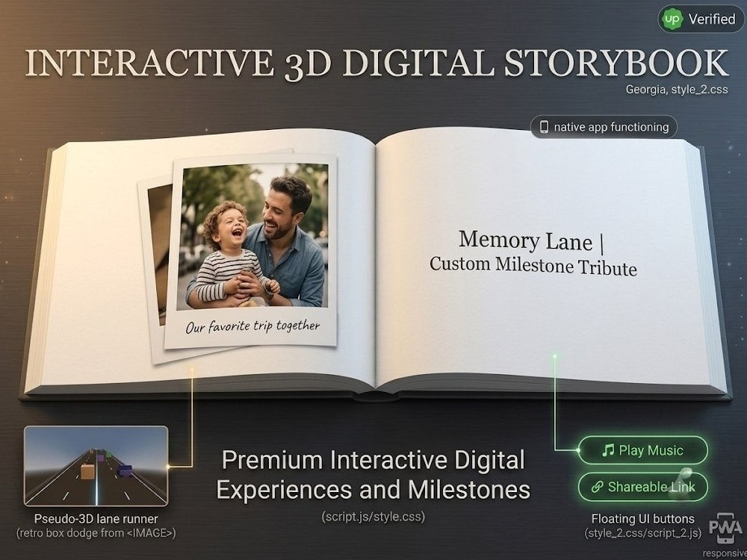Click the chain link icon in Shareable Link
The height and width of the screenshot is (560, 747).
tap(597, 487)
